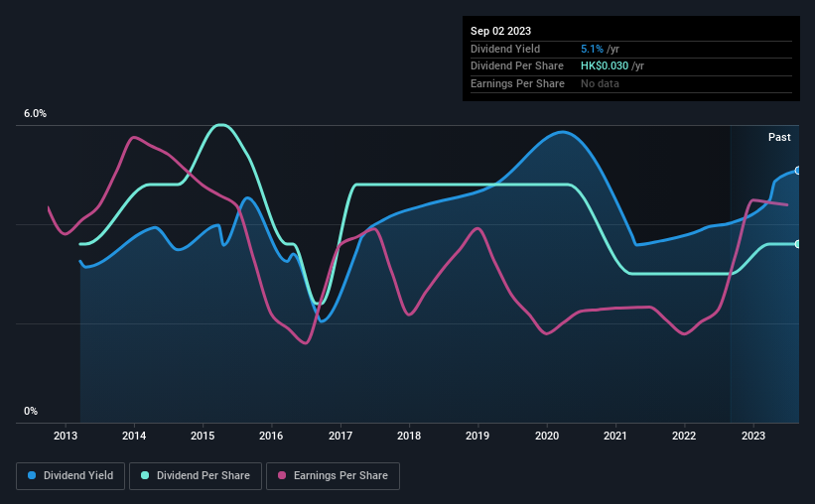Viewport: 815px width, 504px height.
Task: Click the pink Earnings Per Share legend dot
Action: (x=282, y=475)
